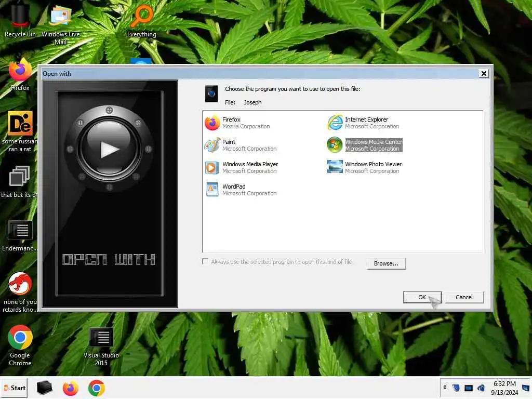
Task: Launch Everything search desktop icon
Action: click(x=142, y=21)
